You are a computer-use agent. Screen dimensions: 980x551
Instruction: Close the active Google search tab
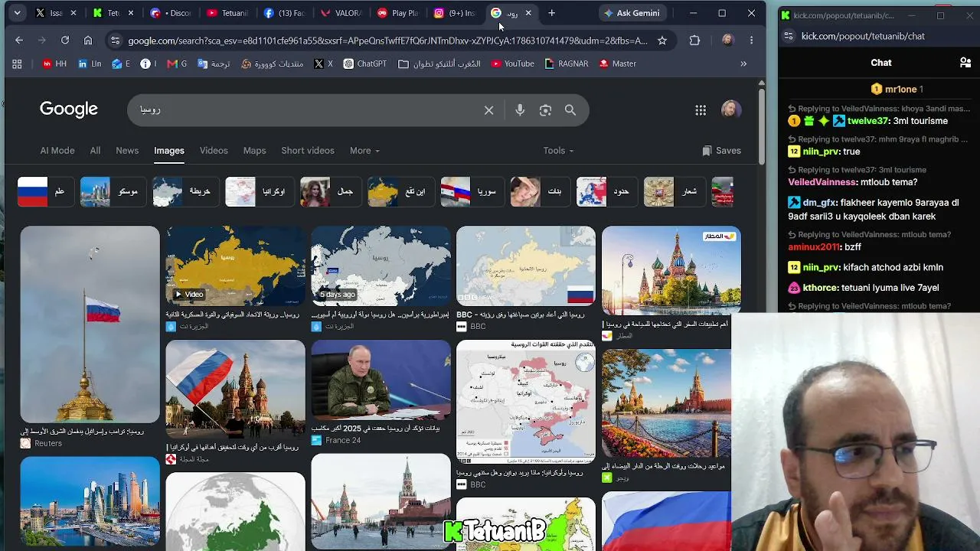(x=528, y=13)
